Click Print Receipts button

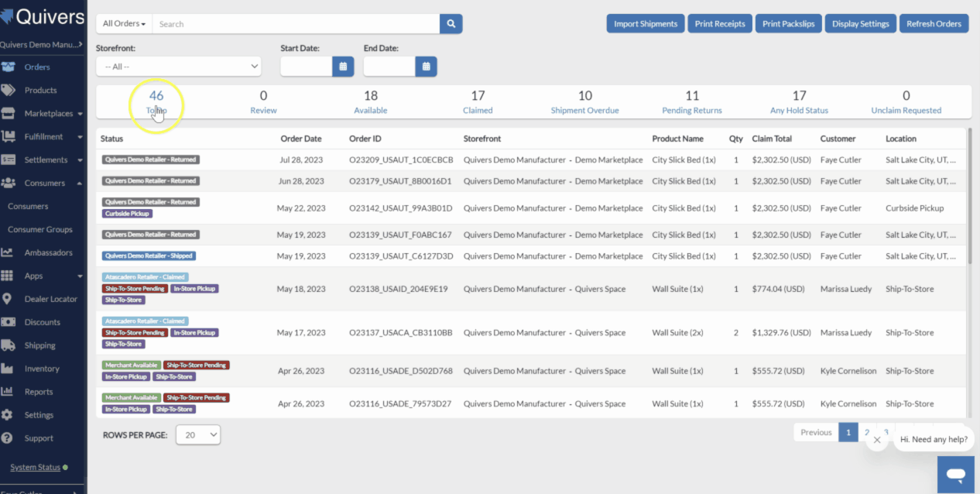(720, 24)
